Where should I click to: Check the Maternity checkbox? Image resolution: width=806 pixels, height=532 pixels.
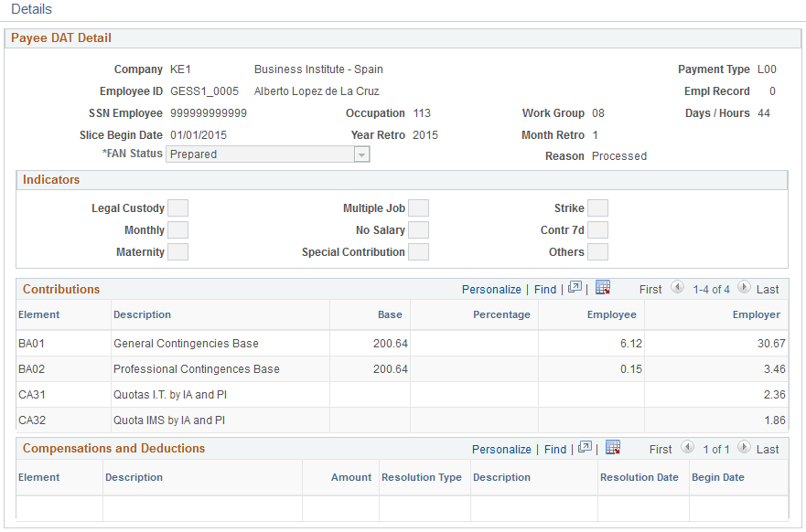coord(177,251)
